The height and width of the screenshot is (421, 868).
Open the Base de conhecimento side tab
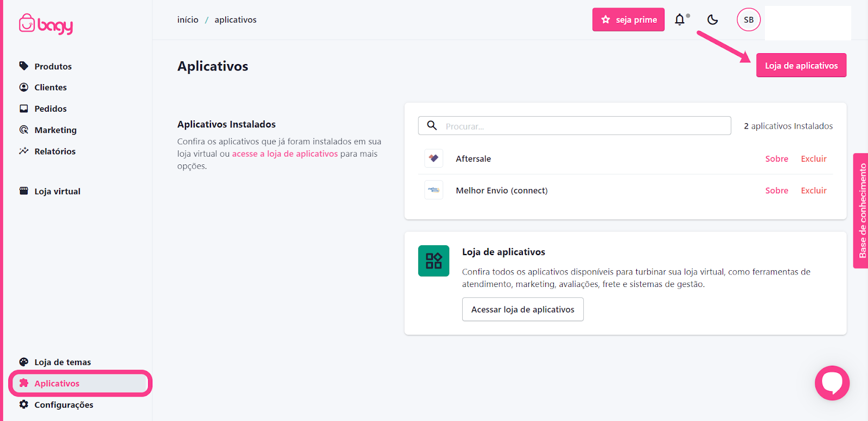click(861, 210)
